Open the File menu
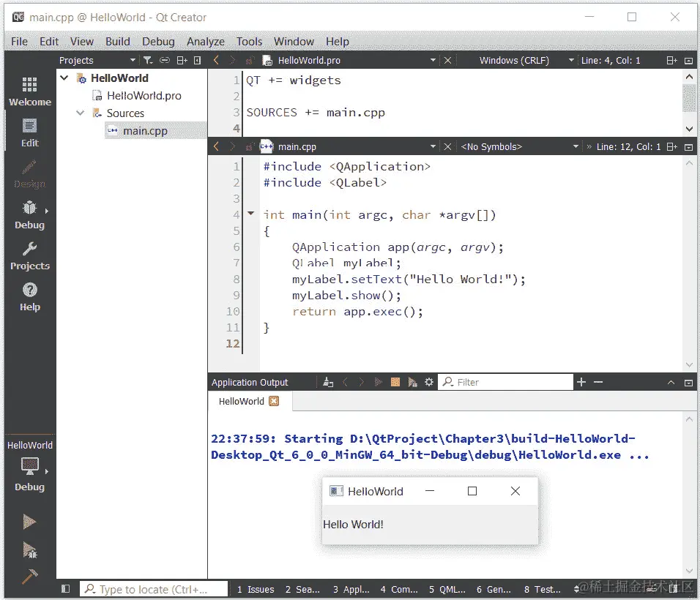Screen dimensions: 700x600 [x=19, y=42]
